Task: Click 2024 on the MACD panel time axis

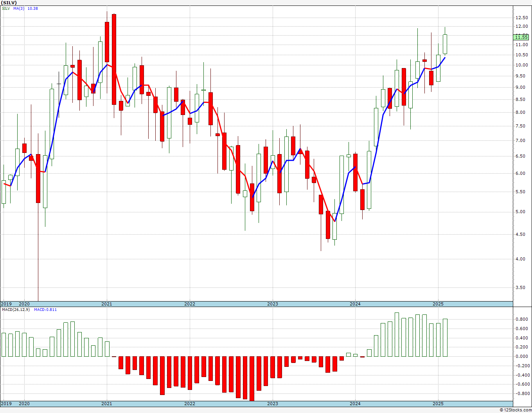Action: (355, 404)
